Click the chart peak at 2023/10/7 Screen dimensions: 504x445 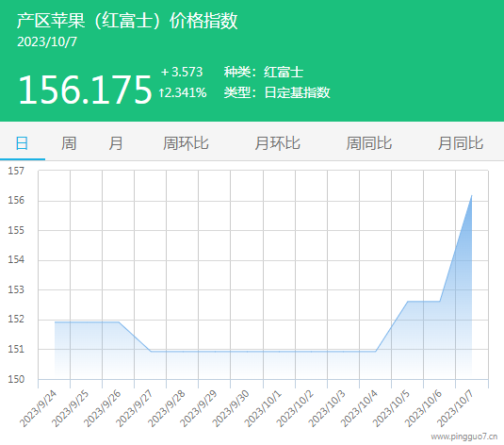pos(472,195)
